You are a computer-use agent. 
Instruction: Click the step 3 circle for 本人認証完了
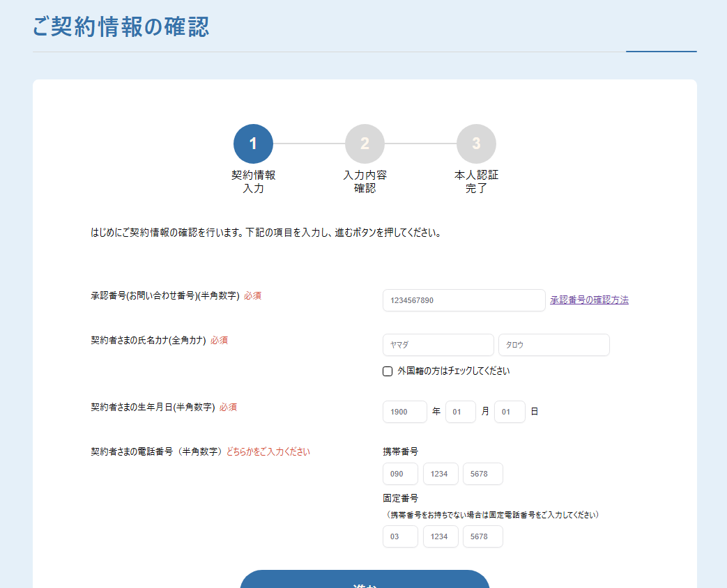coord(476,144)
